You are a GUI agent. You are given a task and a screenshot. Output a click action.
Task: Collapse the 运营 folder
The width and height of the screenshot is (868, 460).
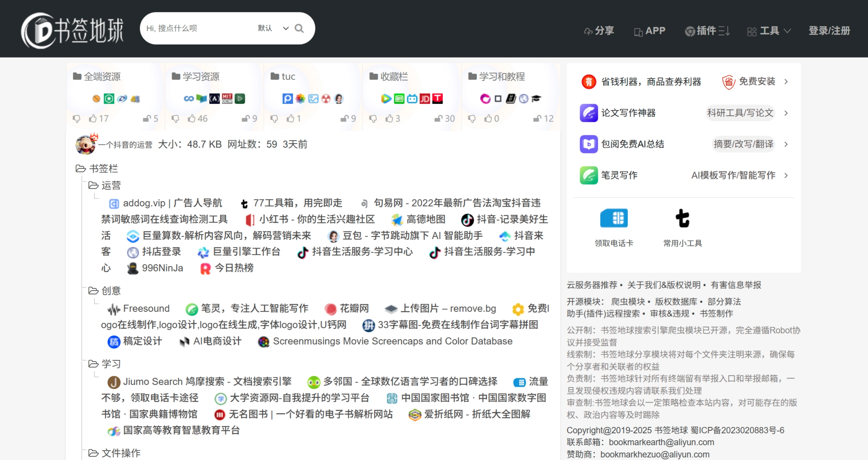[93, 185]
